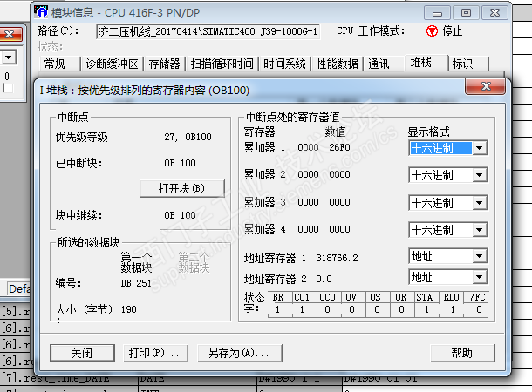532x392 pixels.
Task: Click the OS status bit cell
Action: [x=377, y=309]
